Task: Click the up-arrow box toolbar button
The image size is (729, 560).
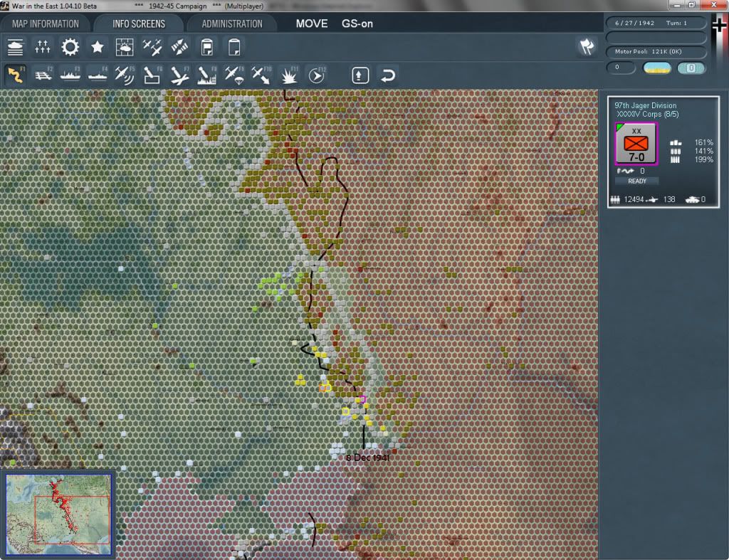Action: [x=360, y=75]
